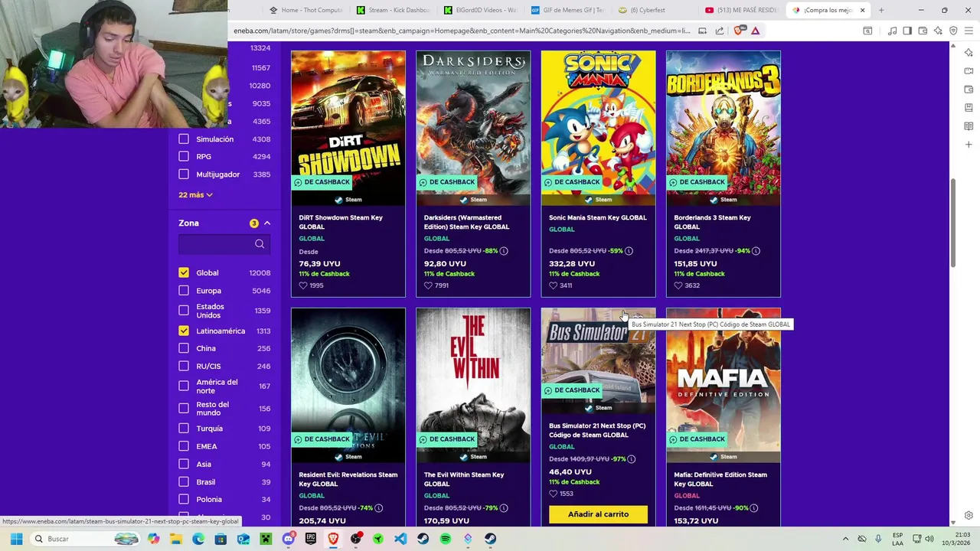Check the Estados Unidos zone checkbox
The image size is (980, 551).
pyautogui.click(x=184, y=311)
